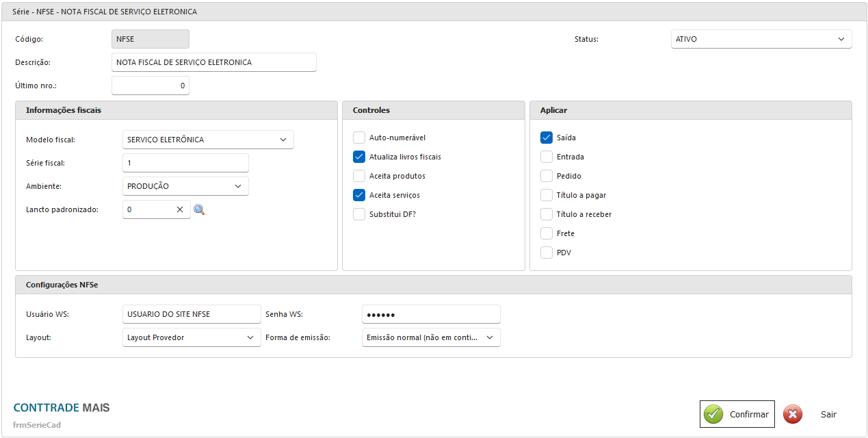The width and height of the screenshot is (868, 438).
Task: Expand the Layout Provedor dropdown
Action: (x=192, y=337)
